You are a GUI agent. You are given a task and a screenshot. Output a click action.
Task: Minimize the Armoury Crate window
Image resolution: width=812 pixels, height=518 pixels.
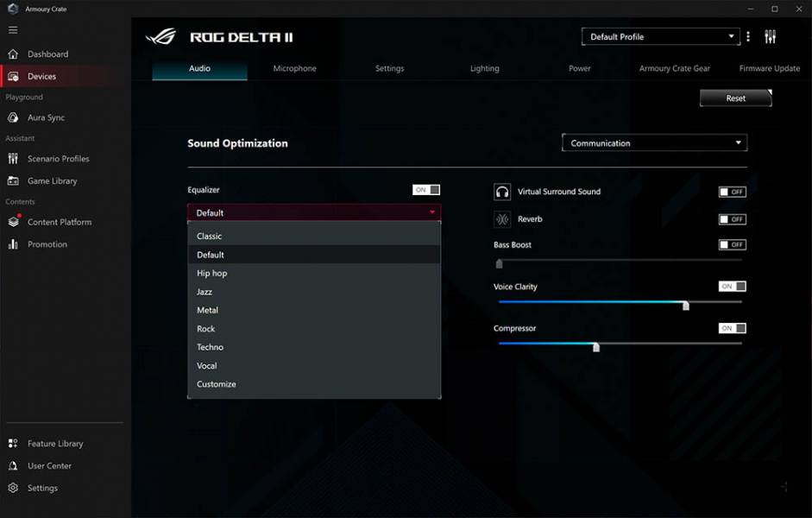pyautogui.click(x=751, y=9)
